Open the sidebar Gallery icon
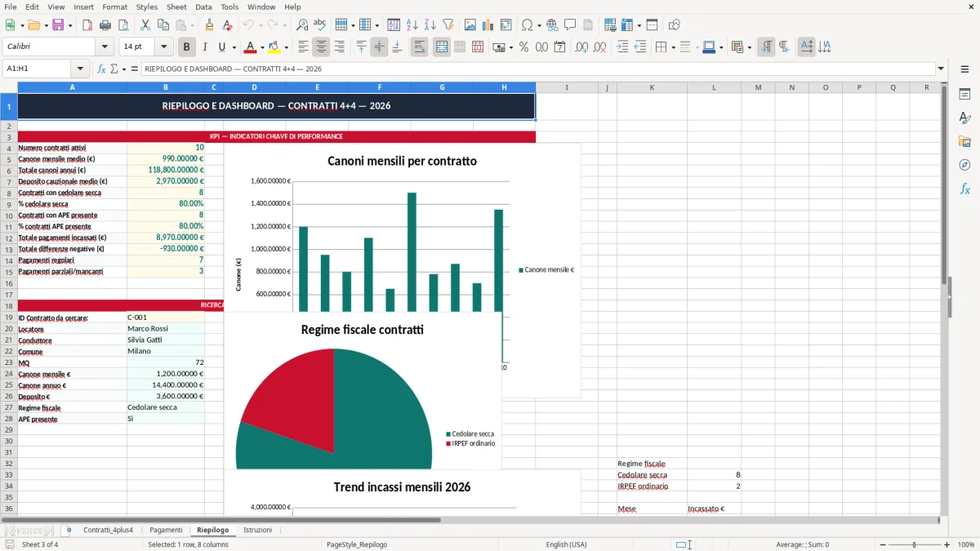This screenshot has width=980, height=551. coord(964,141)
